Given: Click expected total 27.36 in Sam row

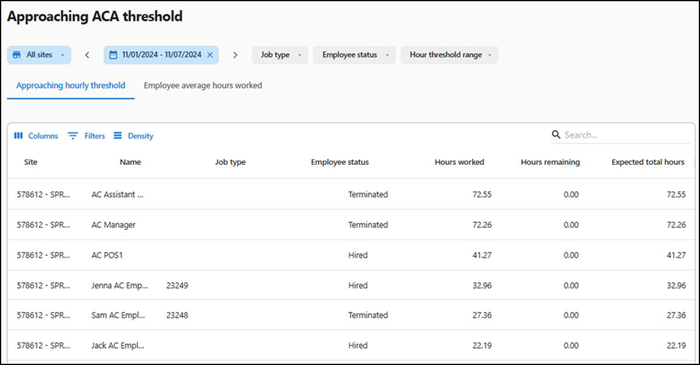Looking at the screenshot, I should coord(676,315).
